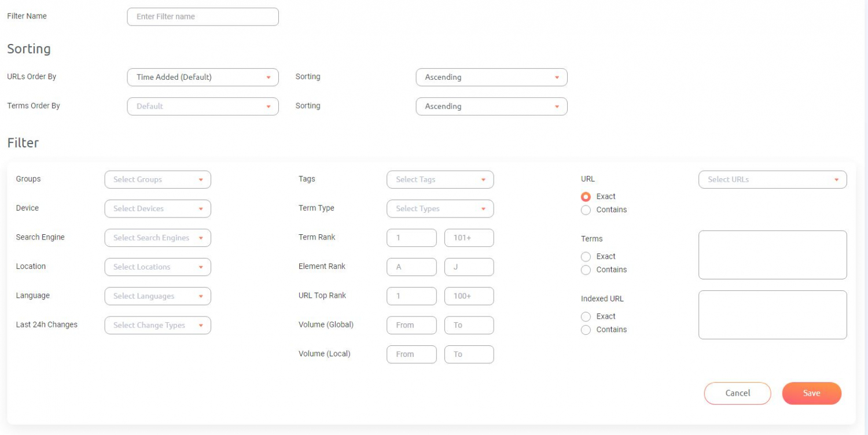The height and width of the screenshot is (435, 868).
Task: Open the Select URLs dropdown
Action: coord(772,179)
